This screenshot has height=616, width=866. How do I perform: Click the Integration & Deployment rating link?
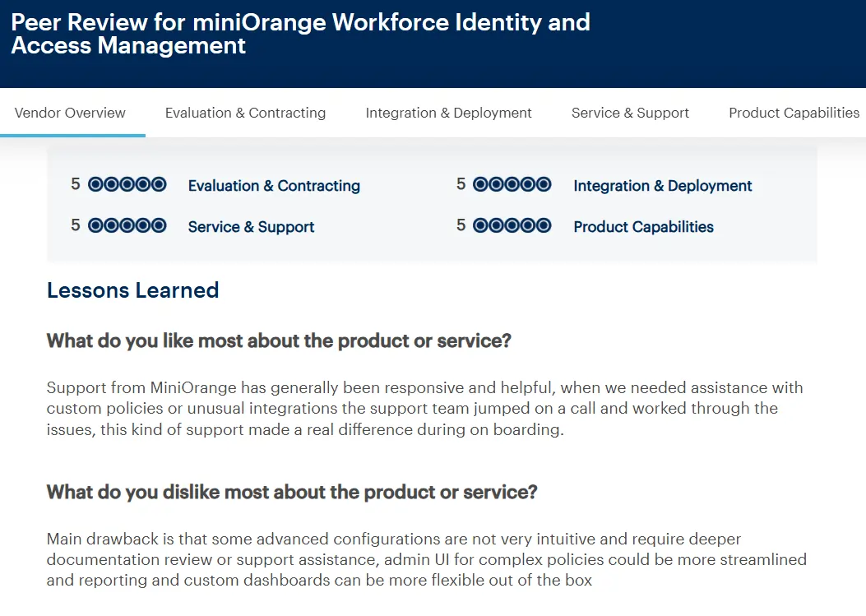663,186
